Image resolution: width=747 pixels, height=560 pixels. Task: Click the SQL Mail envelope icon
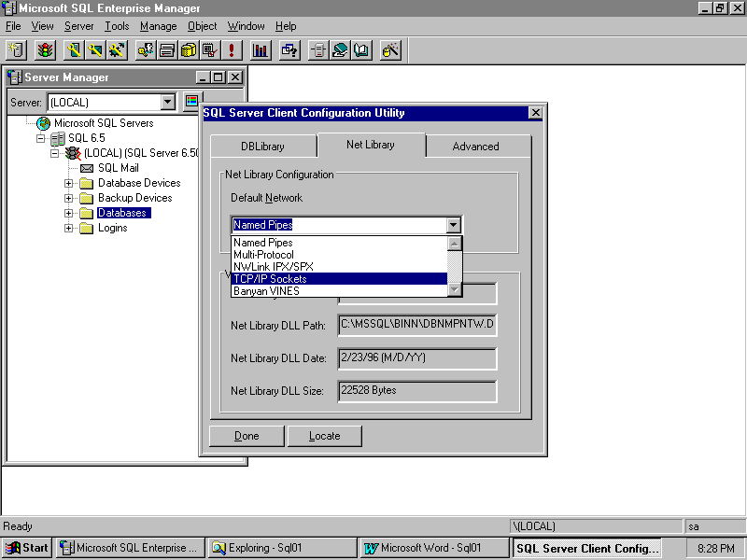[87, 168]
